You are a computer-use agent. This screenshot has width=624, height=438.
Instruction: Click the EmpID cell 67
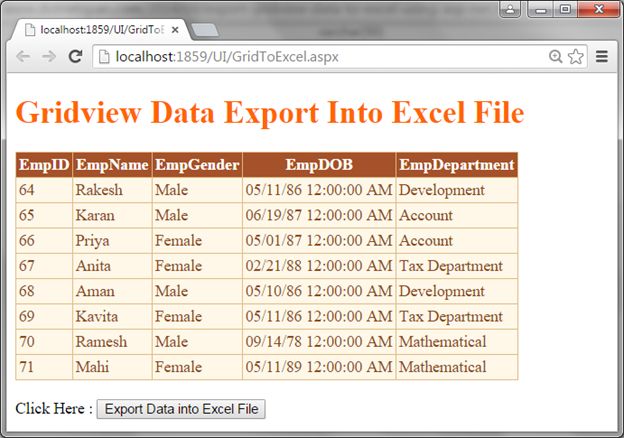tap(44, 266)
